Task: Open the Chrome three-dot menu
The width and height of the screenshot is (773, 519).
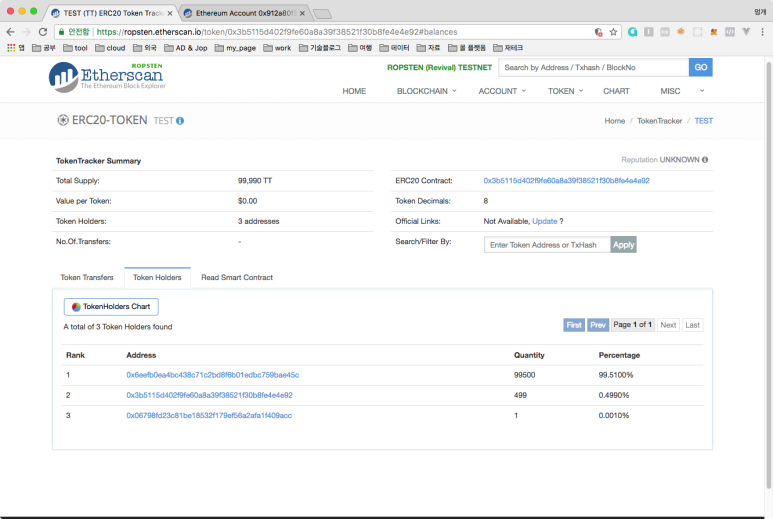Action: pos(762,32)
